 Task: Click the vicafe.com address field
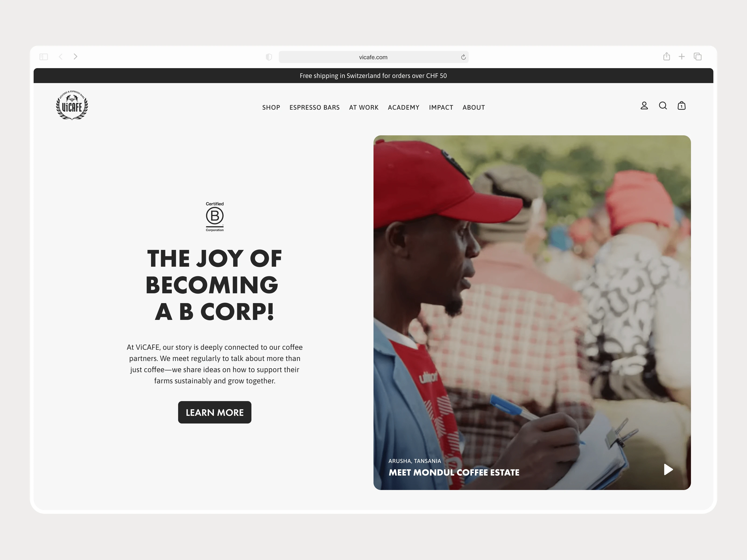tap(373, 57)
